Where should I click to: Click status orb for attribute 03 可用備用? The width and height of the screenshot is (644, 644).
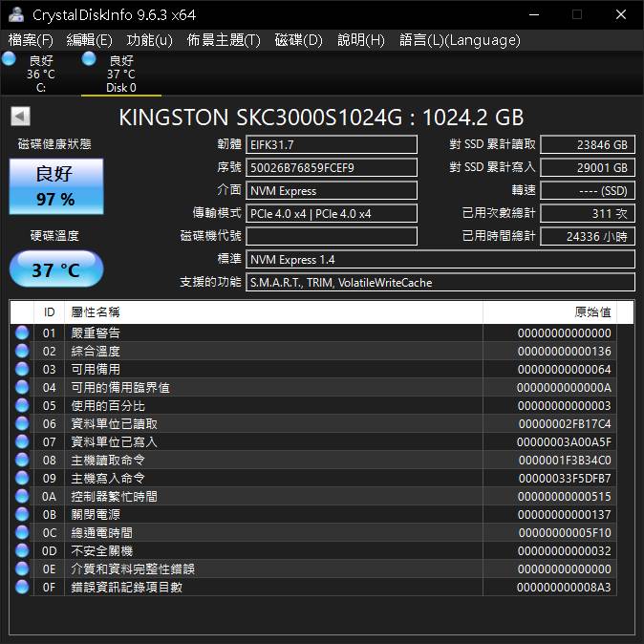[x=22, y=369]
